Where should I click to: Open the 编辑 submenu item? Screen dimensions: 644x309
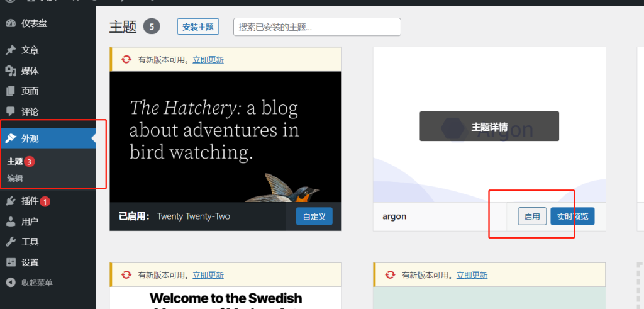tap(15, 178)
